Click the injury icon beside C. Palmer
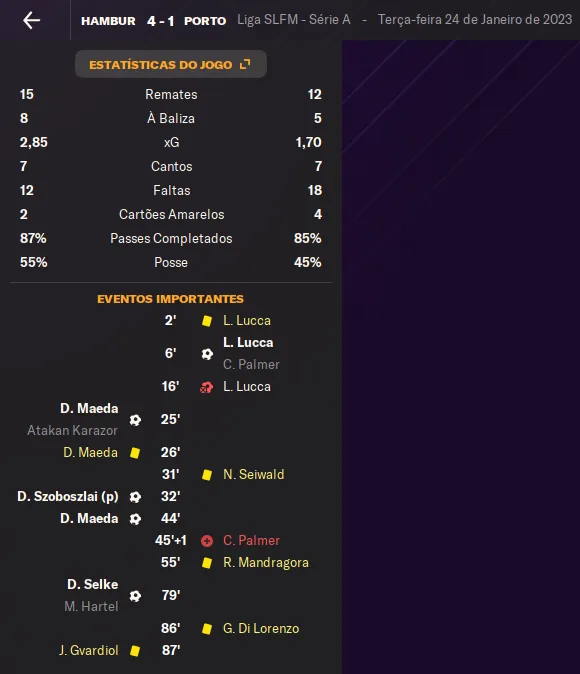Screen dimensions: 580x674 [207, 541]
